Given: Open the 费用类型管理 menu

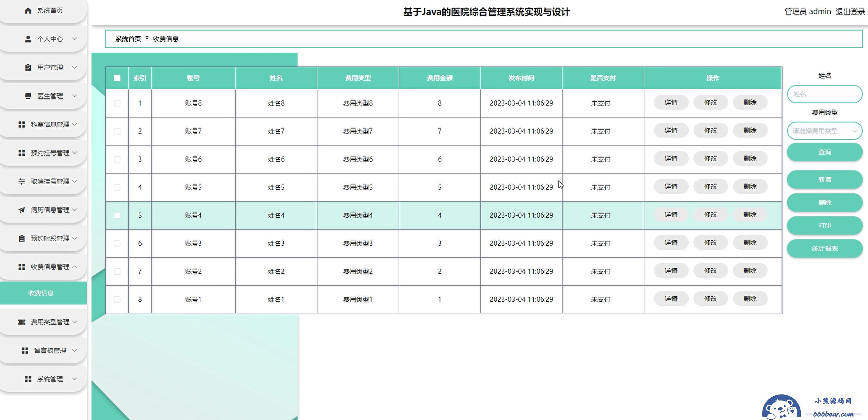Looking at the screenshot, I should 43,322.
